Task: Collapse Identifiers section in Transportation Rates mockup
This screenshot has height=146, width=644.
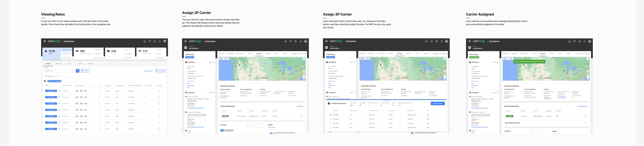Action: tap(355, 62)
